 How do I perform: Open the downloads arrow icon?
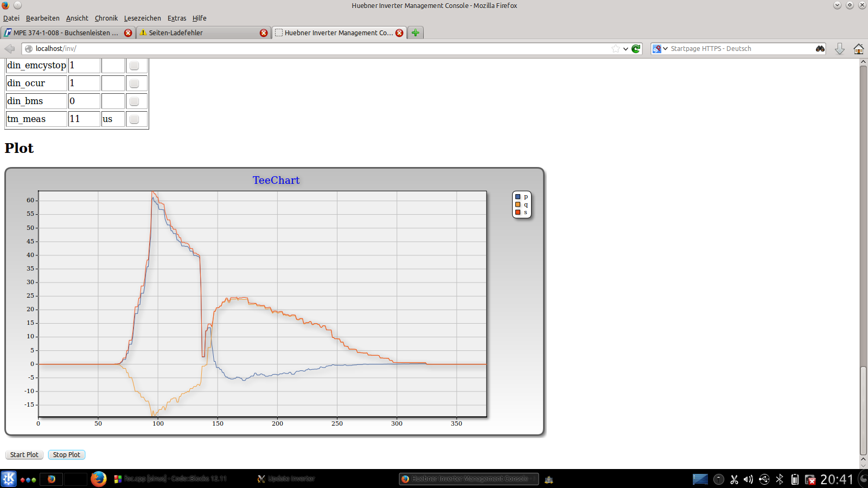pyautogui.click(x=839, y=49)
